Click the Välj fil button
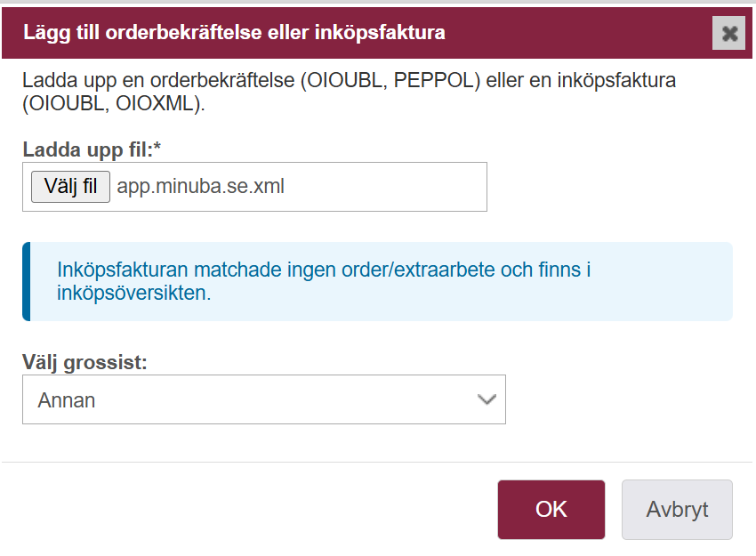Viewport: 756px width, 556px height. pyautogui.click(x=70, y=187)
